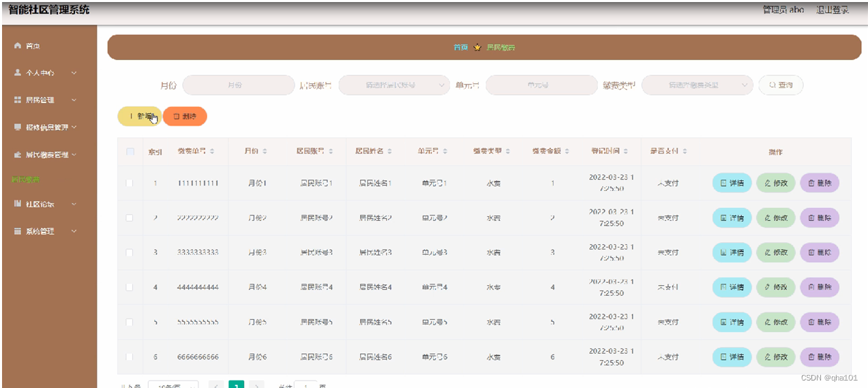Click the orange bulk 删除 button
This screenshot has width=868, height=388.
[x=185, y=117]
